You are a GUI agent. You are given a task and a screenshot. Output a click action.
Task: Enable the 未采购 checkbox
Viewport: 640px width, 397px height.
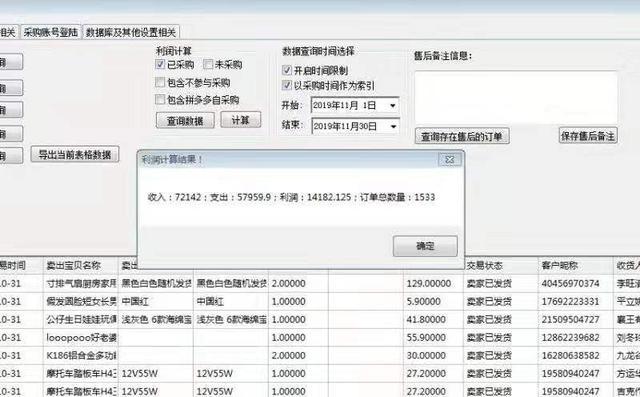point(208,64)
